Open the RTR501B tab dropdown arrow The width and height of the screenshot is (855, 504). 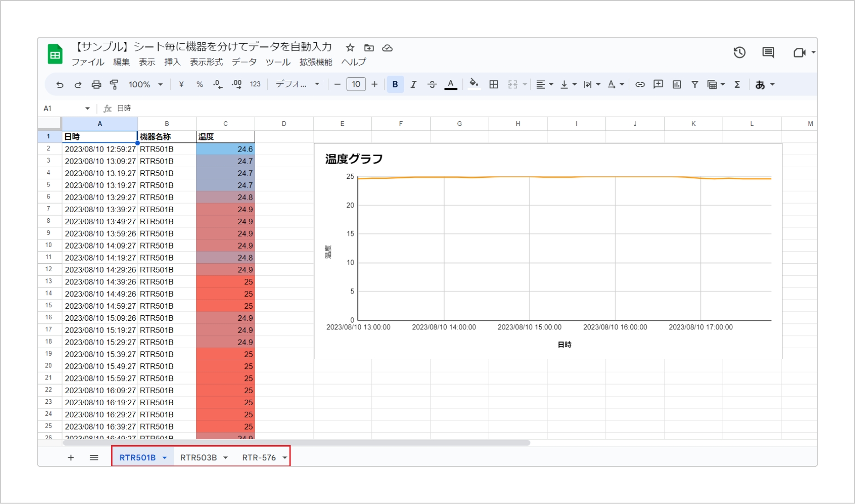(165, 458)
